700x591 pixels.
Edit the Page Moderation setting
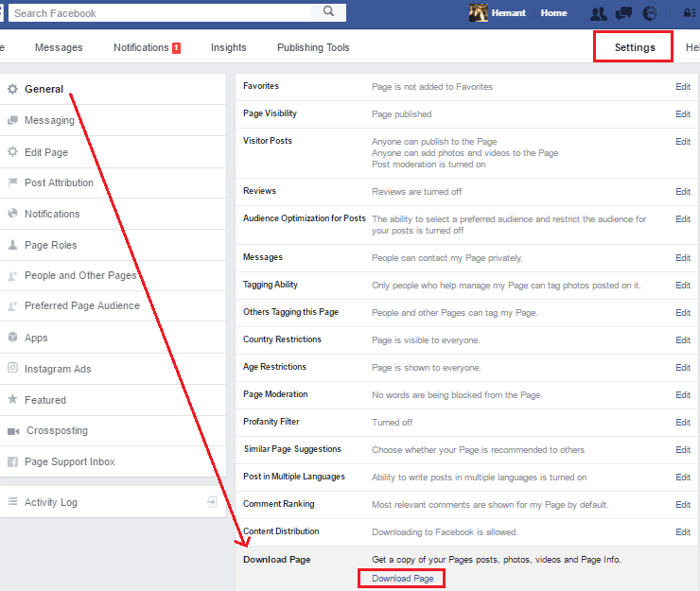tap(683, 394)
